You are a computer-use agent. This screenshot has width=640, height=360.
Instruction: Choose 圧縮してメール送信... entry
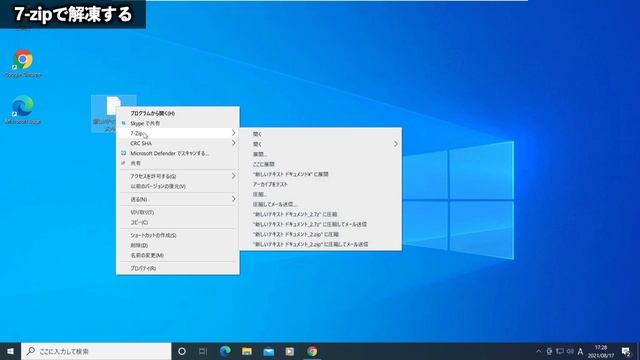[x=321, y=204]
